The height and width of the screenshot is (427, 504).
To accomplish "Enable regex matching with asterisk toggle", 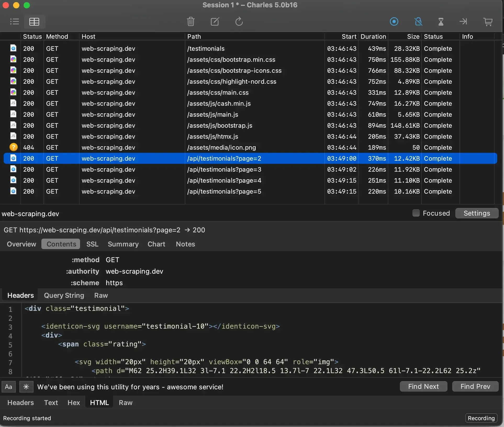I will coord(26,387).
